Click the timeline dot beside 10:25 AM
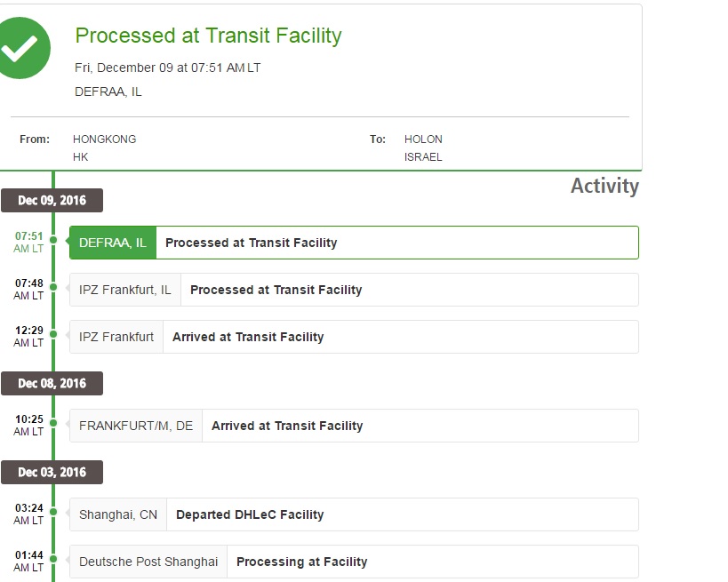Image resolution: width=728 pixels, height=582 pixels. tap(53, 423)
